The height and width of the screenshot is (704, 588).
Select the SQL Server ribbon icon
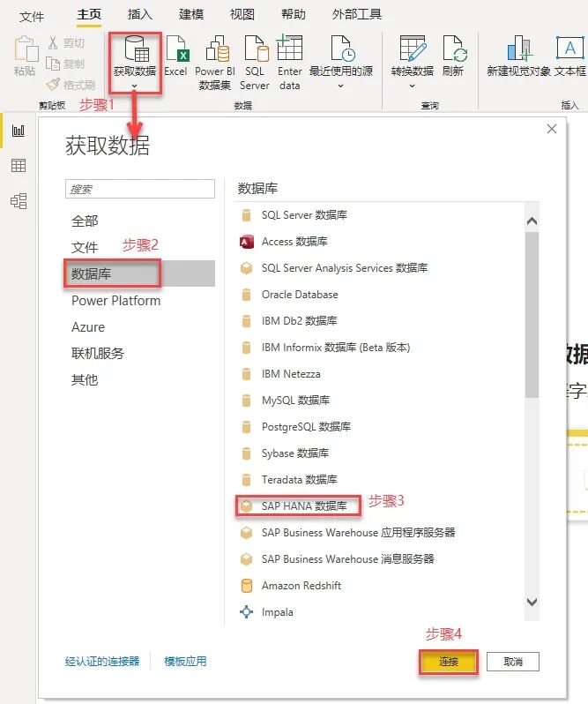pos(257,49)
